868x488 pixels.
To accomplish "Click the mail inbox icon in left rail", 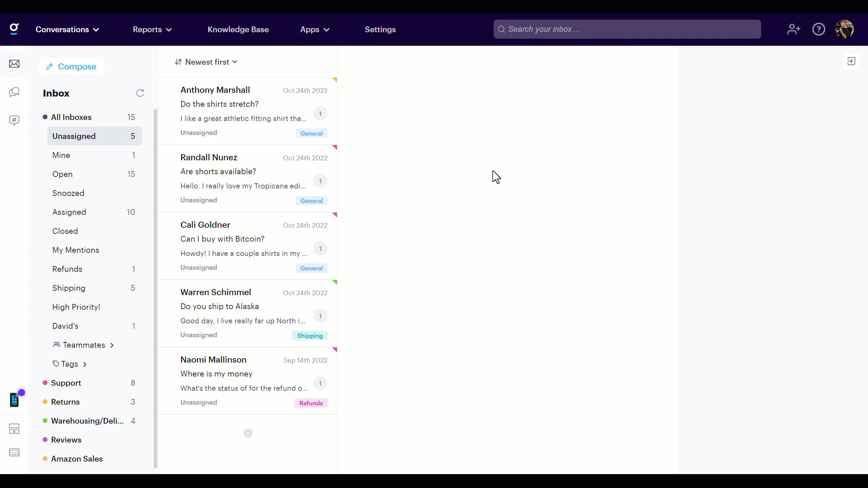I will click(x=14, y=64).
